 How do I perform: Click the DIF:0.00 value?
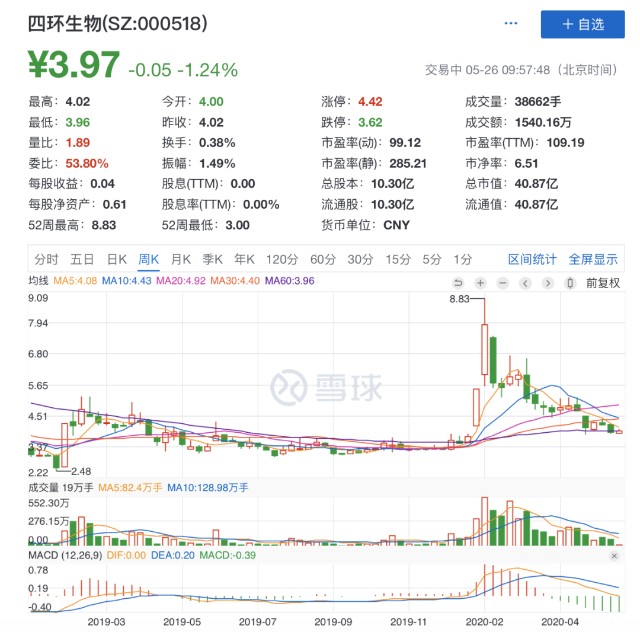126,555
